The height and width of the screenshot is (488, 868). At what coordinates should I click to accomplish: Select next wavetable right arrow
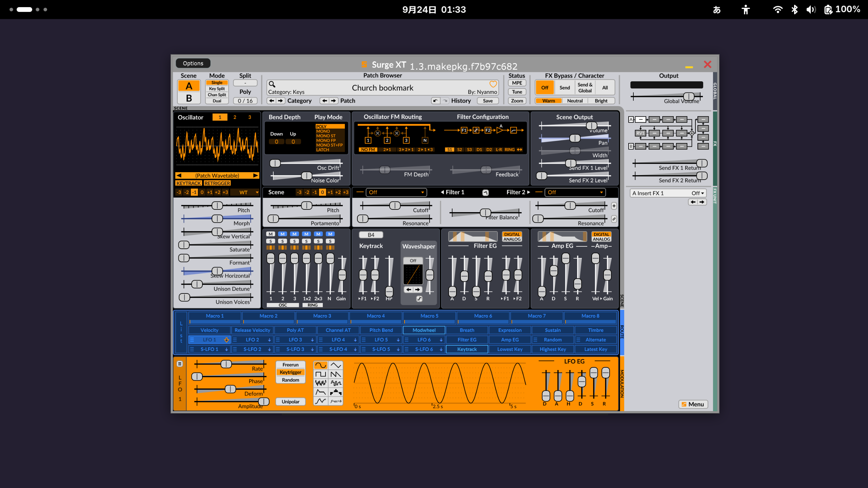tap(256, 176)
